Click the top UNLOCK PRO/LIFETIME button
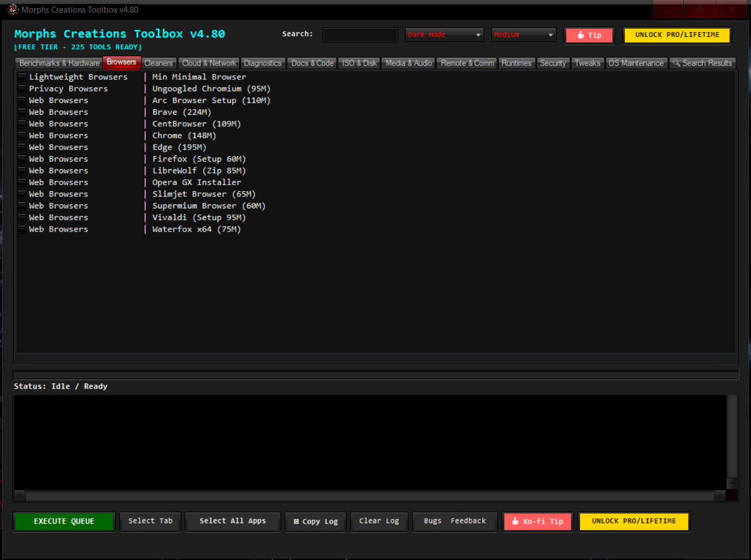Image resolution: width=751 pixels, height=560 pixels. pos(677,35)
